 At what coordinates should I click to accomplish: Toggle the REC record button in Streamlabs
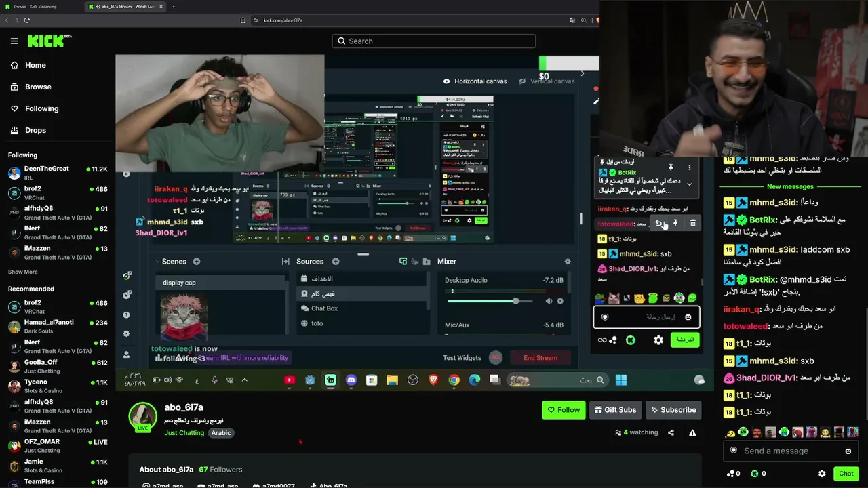point(496,358)
